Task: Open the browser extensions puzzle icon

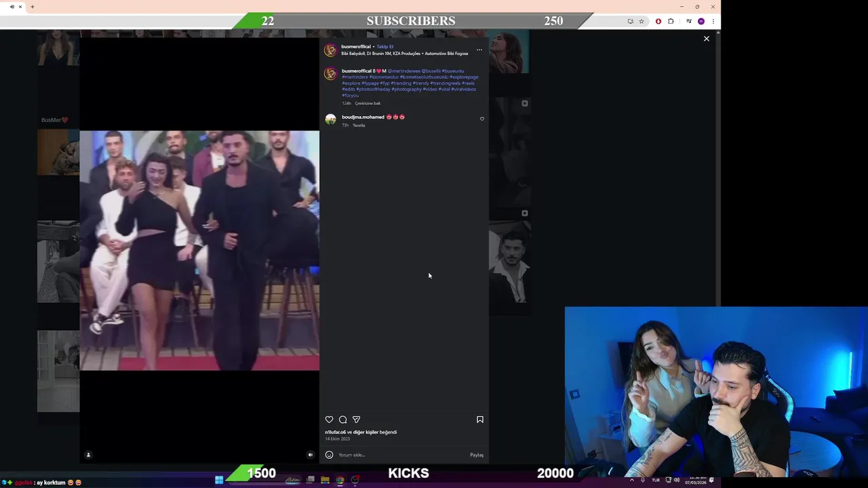Action: 671,21
